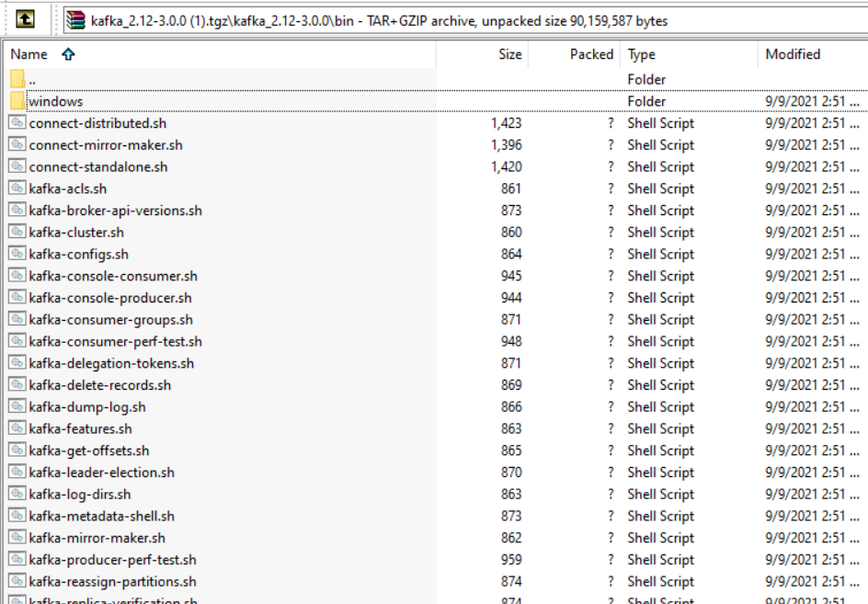Select the kafka-console-producer.sh file icon
This screenshot has width=868, height=604.
(x=17, y=297)
